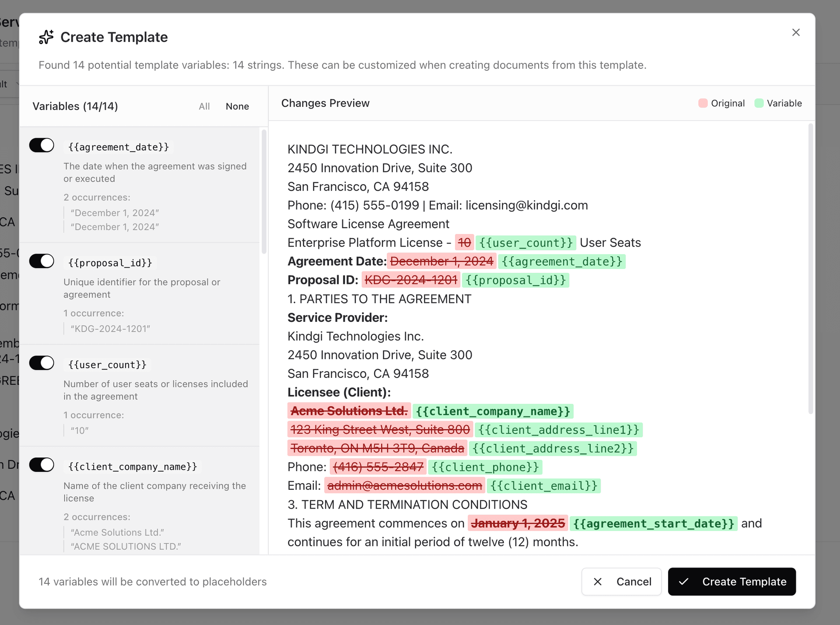This screenshot has width=840, height=625.
Task: Click the first December 1, 2024 occurrence text
Action: tap(115, 213)
